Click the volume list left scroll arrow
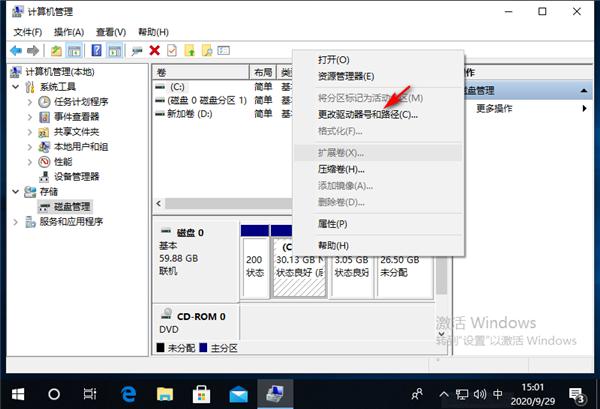The height and width of the screenshot is (409, 600). (158, 204)
